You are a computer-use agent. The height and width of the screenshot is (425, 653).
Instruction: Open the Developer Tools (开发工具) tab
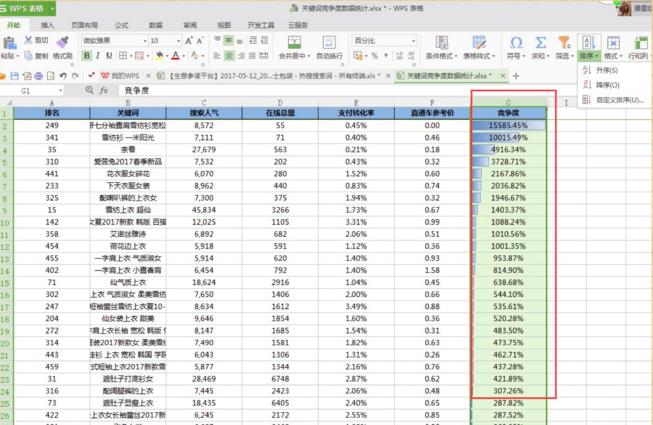(261, 25)
